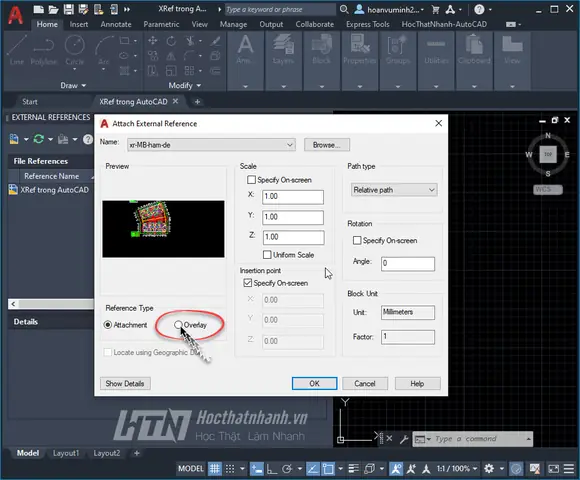Click the workspace switching gear icon
This screenshot has width=580, height=480.
tap(489, 469)
